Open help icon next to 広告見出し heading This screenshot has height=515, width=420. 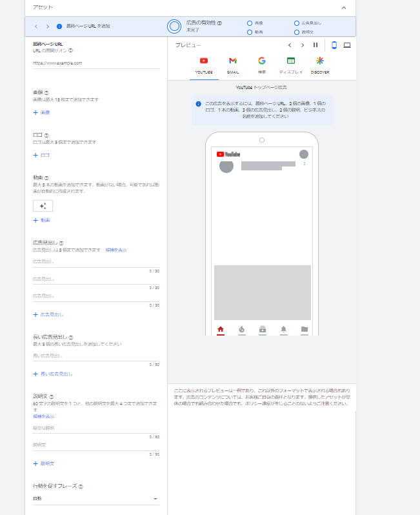61,243
